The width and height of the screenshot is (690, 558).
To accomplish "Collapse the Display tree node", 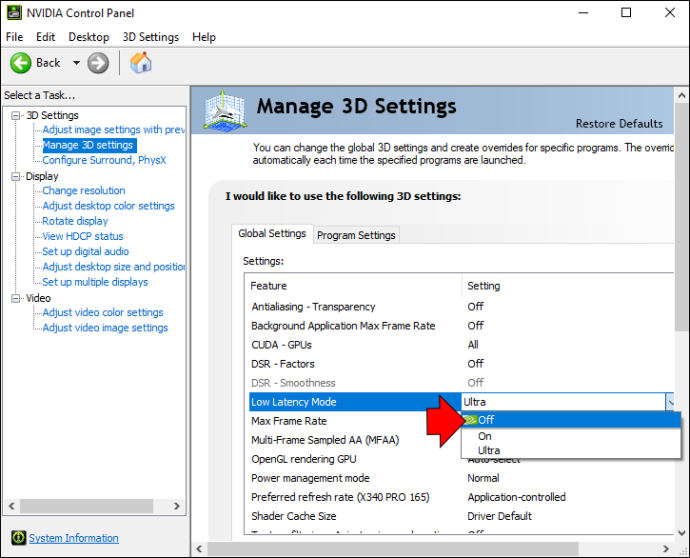I will point(16,176).
